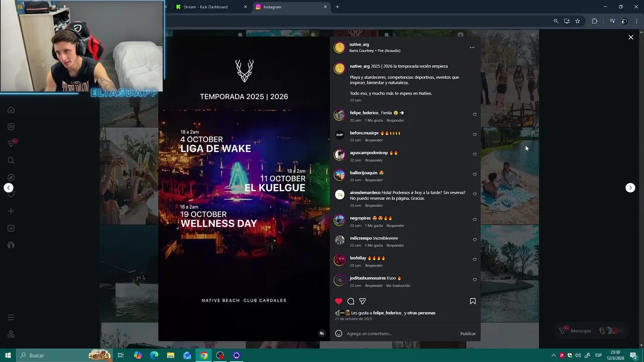
Task: Open Reels in the Instagram sidebar
Action: [x=11, y=127]
